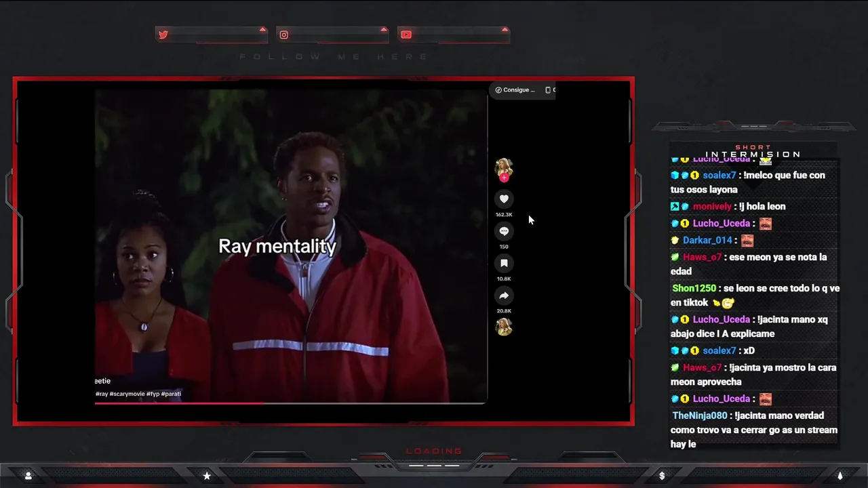Open the #ray hashtag link

pos(102,394)
